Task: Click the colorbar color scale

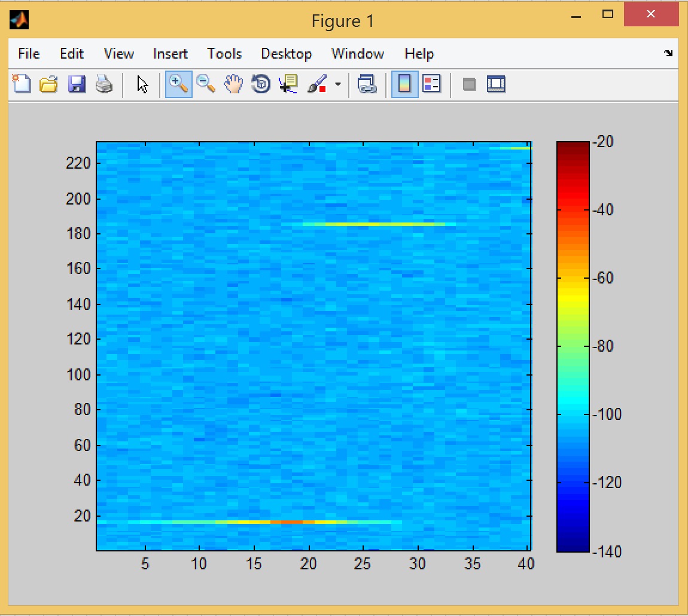Action: coord(573,346)
